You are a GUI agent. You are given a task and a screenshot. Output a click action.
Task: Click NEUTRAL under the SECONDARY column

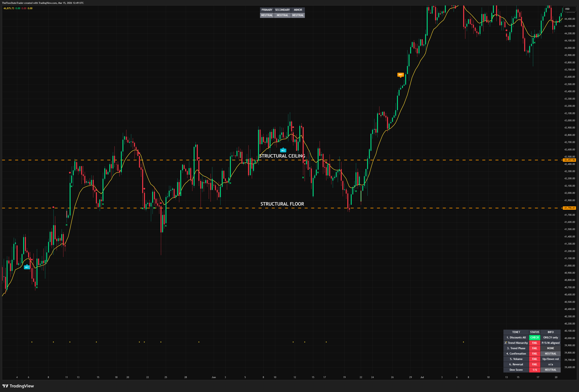pyautogui.click(x=282, y=15)
